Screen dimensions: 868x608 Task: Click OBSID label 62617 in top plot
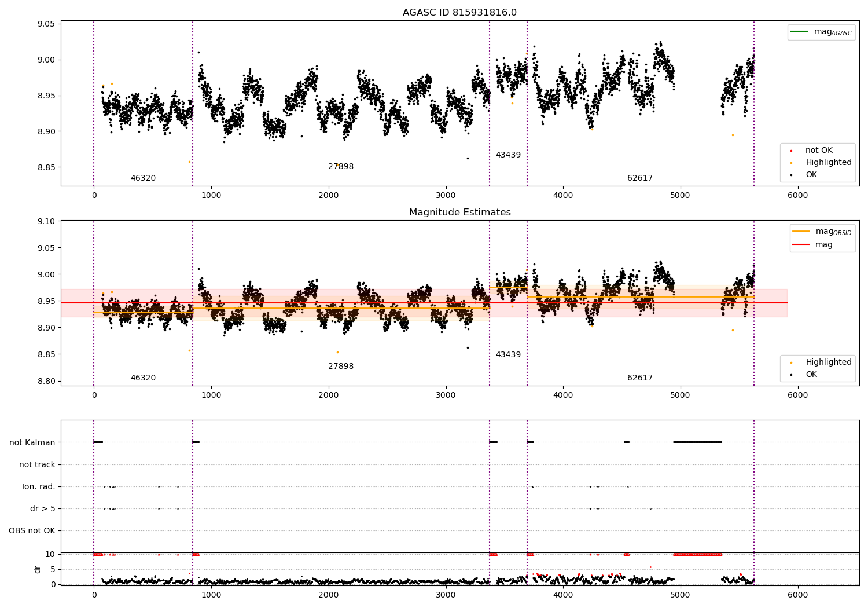tap(640, 178)
